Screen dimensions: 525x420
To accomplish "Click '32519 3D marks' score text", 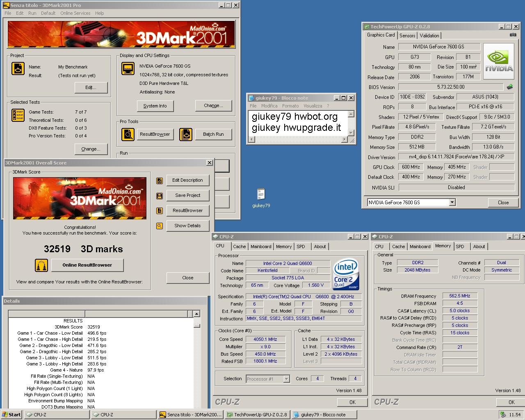I will [x=83, y=249].
